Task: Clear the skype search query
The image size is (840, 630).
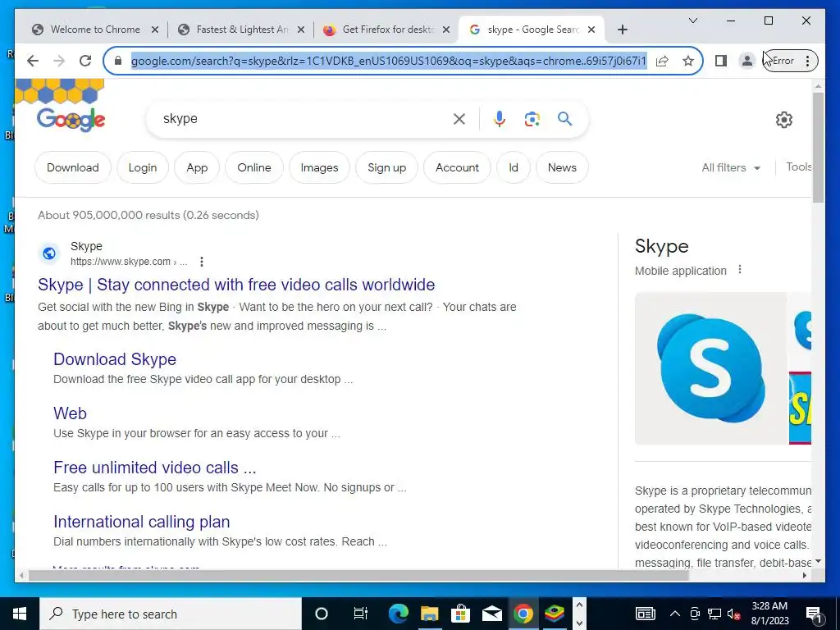Action: (x=459, y=119)
